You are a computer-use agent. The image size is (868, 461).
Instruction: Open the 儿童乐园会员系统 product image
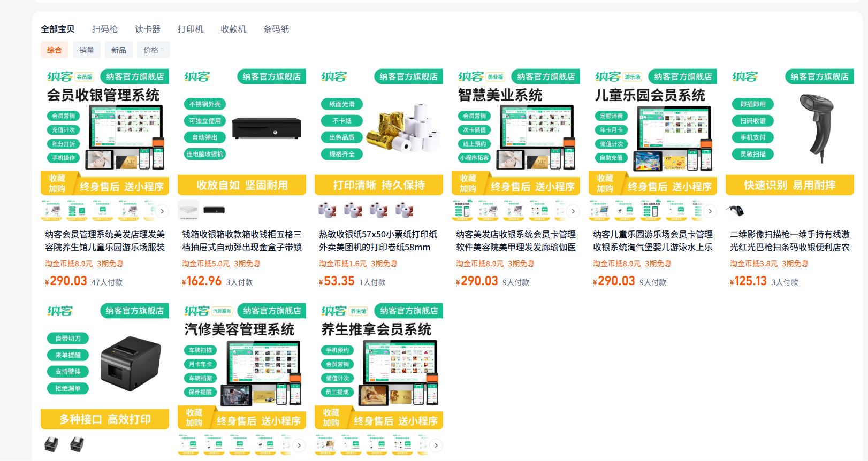point(653,131)
